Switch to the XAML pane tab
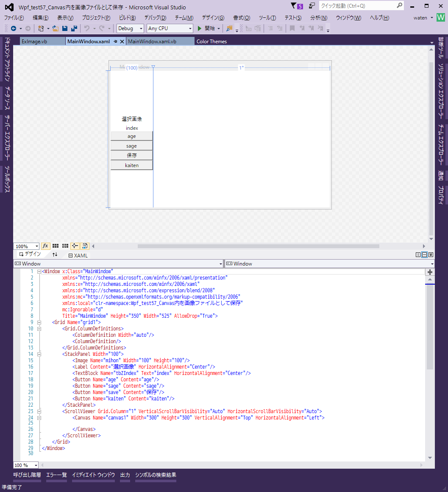448x492 pixels. [78, 256]
